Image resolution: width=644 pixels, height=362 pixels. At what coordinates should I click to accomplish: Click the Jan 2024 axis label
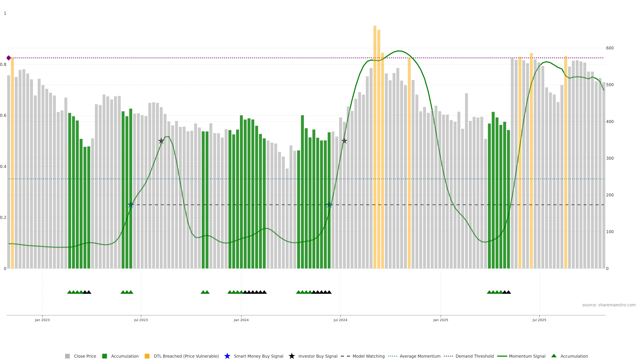tap(241, 320)
